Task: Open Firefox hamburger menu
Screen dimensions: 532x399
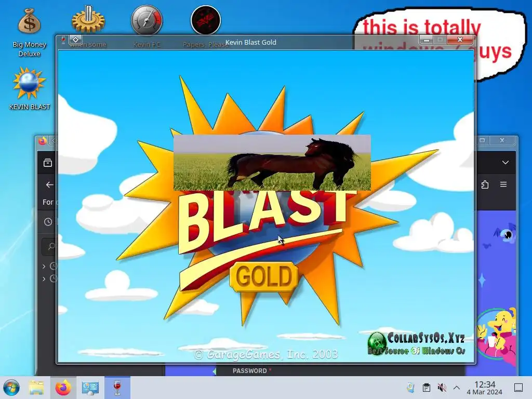Action: coord(503,184)
